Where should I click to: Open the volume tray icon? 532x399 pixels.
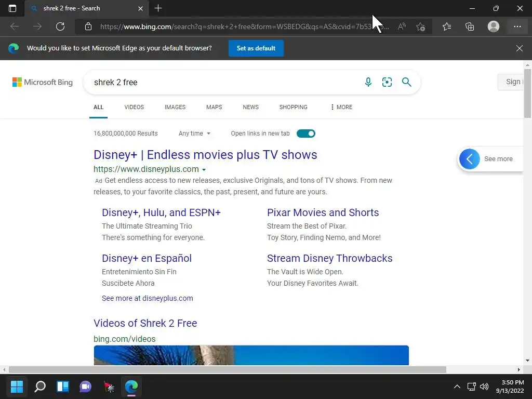pyautogui.click(x=484, y=387)
